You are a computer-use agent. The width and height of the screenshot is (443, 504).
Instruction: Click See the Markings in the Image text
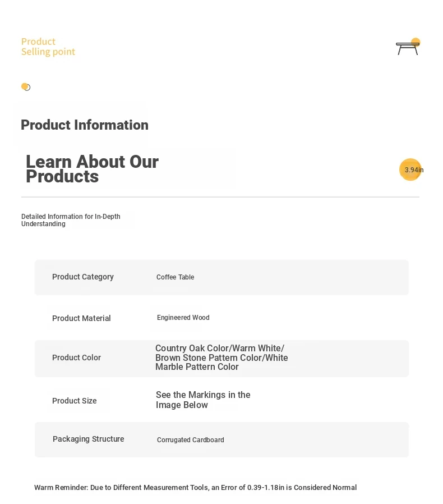(x=203, y=400)
